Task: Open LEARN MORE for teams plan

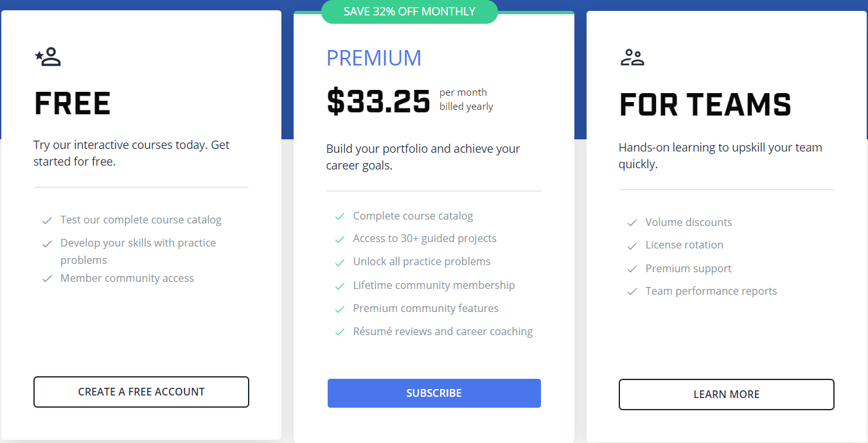Action: point(726,394)
